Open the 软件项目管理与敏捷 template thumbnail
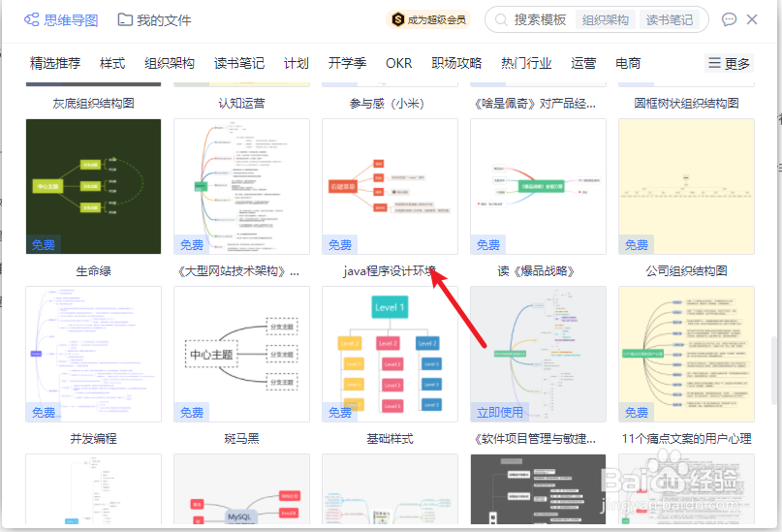This screenshot has width=782, height=532. [538, 354]
